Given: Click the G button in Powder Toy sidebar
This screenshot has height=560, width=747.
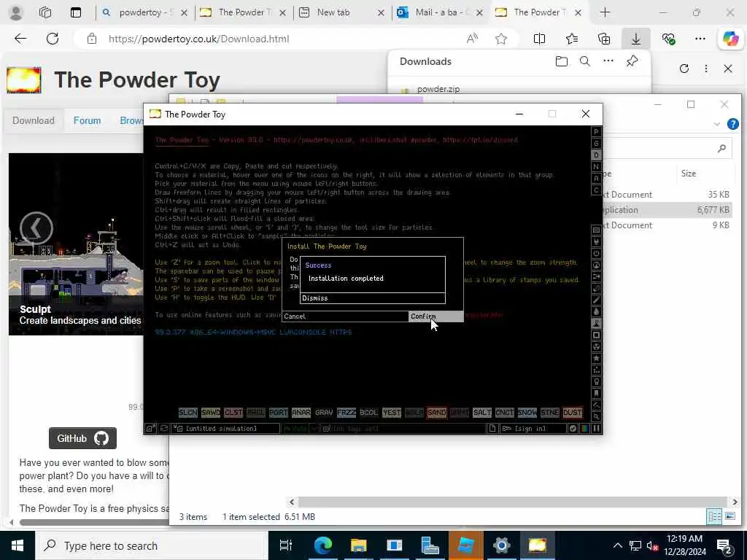Looking at the screenshot, I should click(596, 144).
